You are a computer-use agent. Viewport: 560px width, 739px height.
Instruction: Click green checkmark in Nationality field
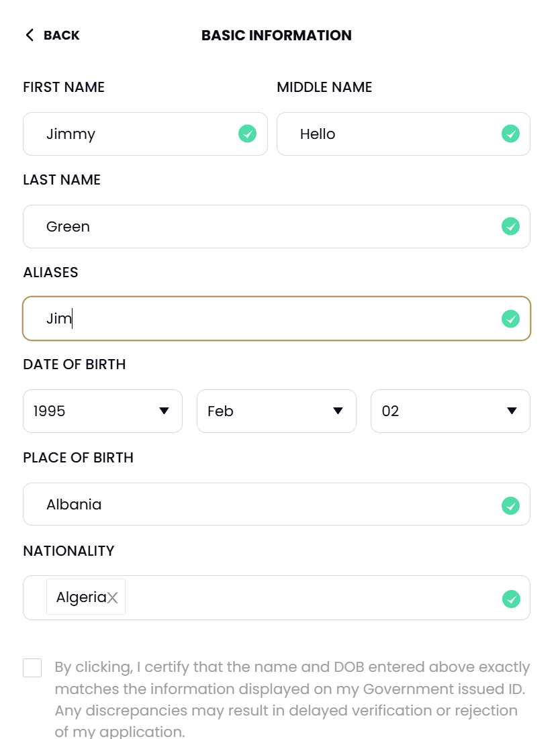coord(511,599)
